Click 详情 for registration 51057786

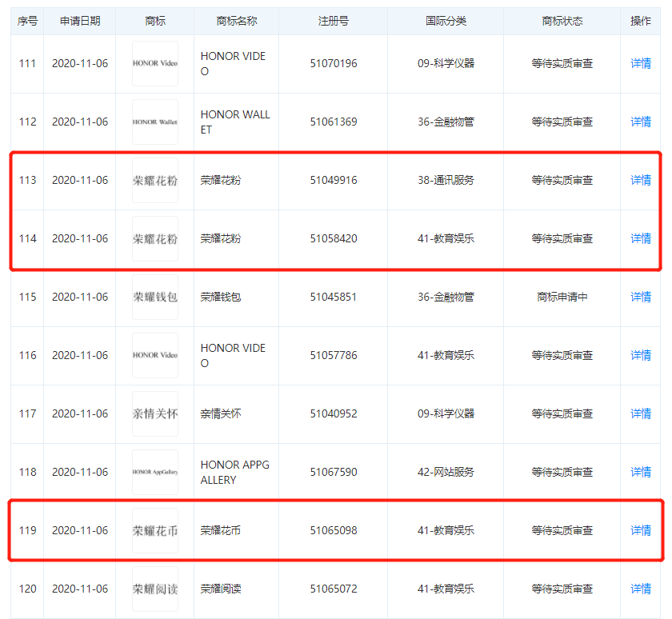click(x=640, y=356)
